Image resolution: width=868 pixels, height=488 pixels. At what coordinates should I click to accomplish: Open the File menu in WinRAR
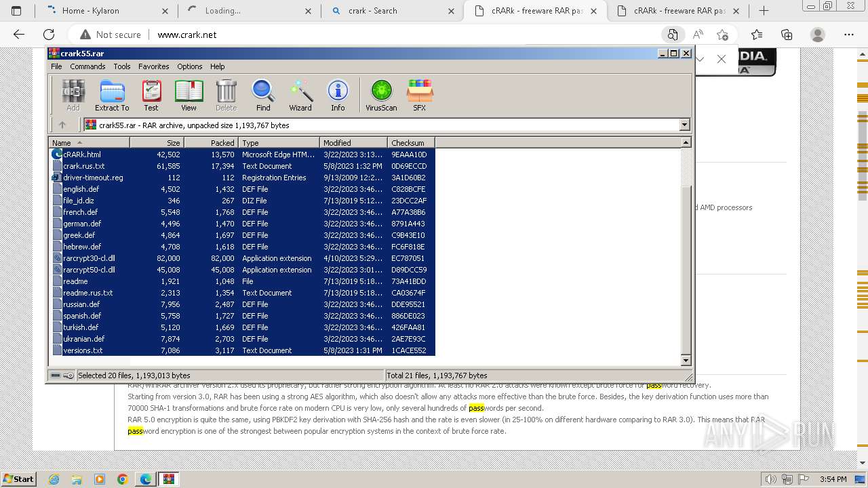point(56,66)
